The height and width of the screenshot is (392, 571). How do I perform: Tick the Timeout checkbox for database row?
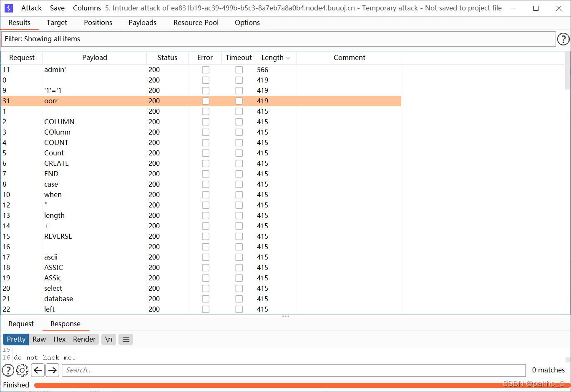[239, 299]
